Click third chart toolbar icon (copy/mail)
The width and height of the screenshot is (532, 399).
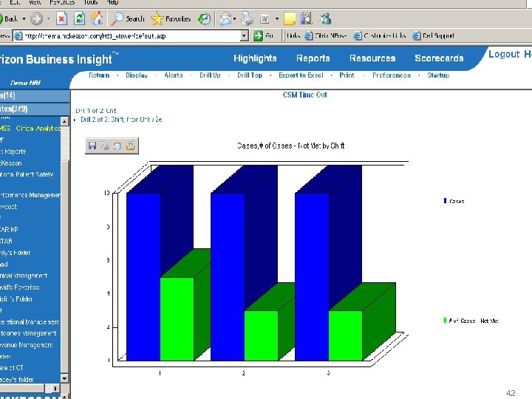point(117,146)
